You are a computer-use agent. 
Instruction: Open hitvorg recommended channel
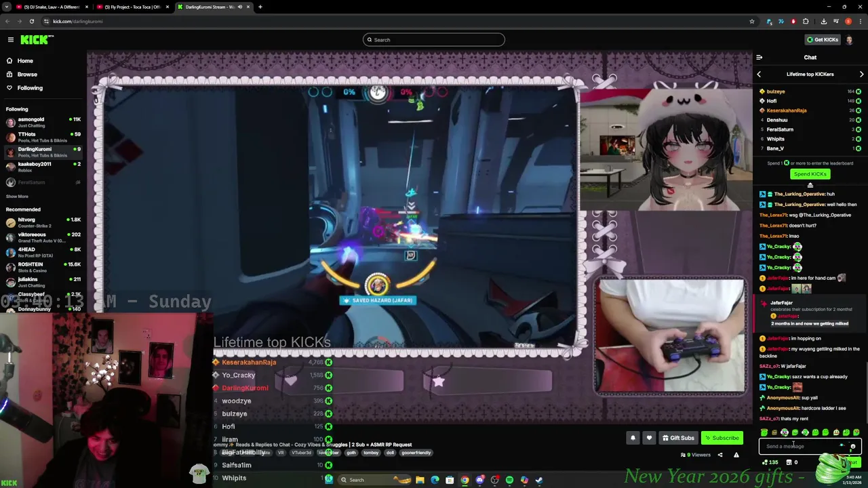43,222
